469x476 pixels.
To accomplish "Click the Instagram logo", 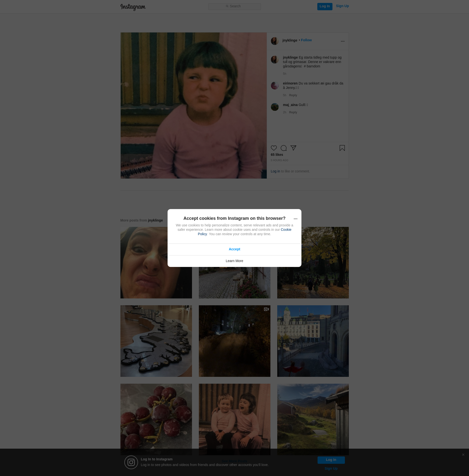I will (x=133, y=7).
